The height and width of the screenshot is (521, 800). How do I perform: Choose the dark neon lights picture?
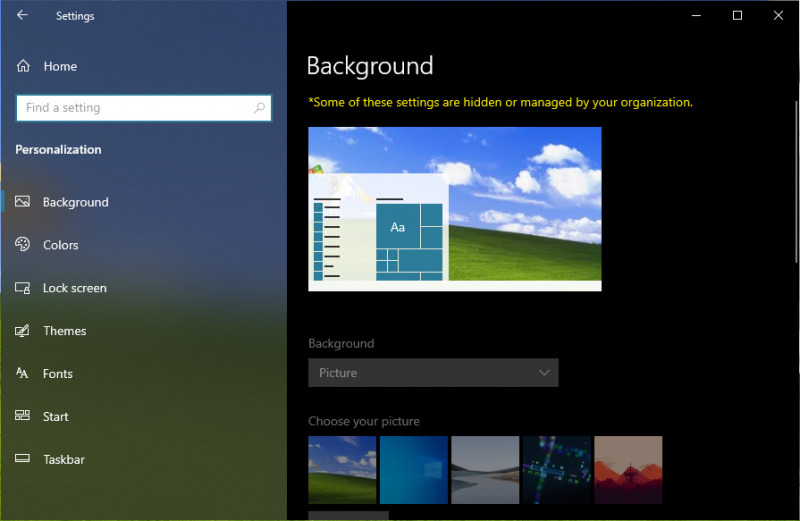tap(557, 469)
